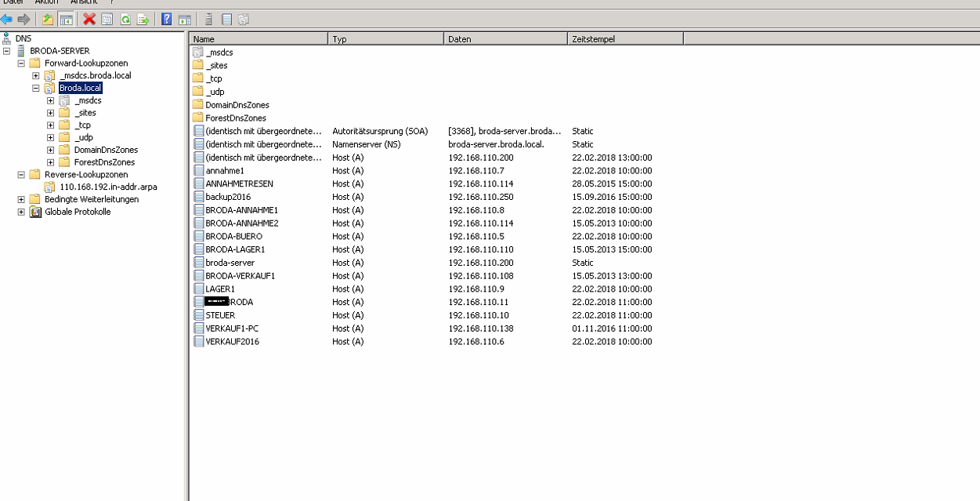Image resolution: width=980 pixels, height=501 pixels.
Task: Expand _msdcs under Broda.local in tree
Action: [51, 100]
